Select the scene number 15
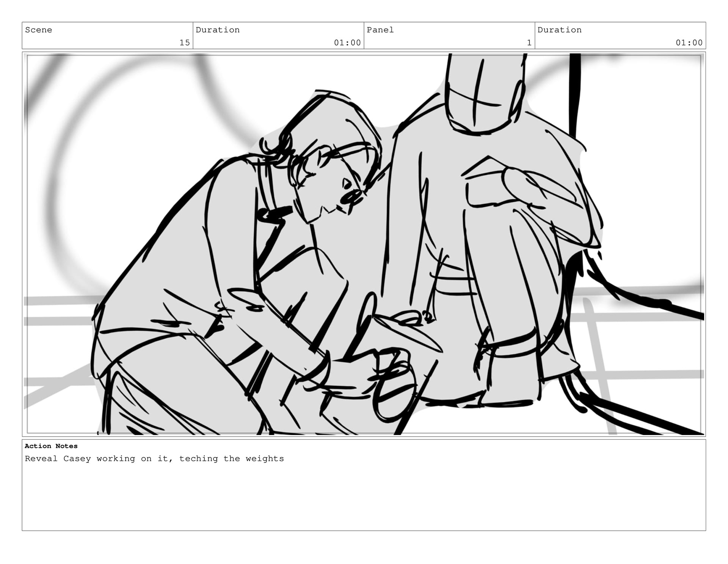The image size is (728, 564). tap(184, 42)
